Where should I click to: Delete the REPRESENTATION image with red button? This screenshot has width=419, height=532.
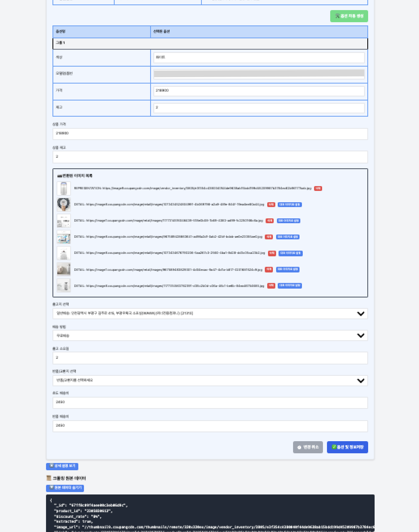click(x=318, y=189)
